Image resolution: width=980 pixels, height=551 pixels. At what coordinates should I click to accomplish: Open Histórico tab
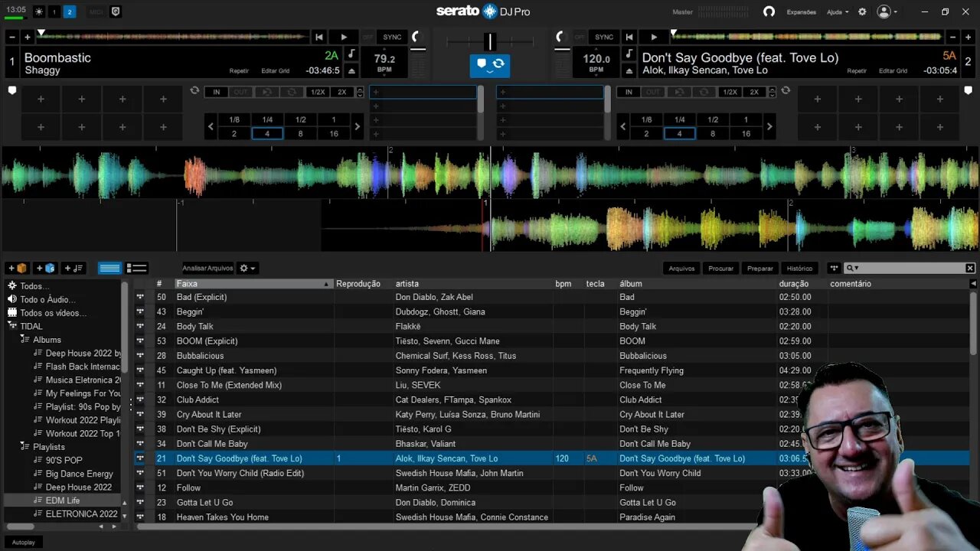tap(799, 269)
